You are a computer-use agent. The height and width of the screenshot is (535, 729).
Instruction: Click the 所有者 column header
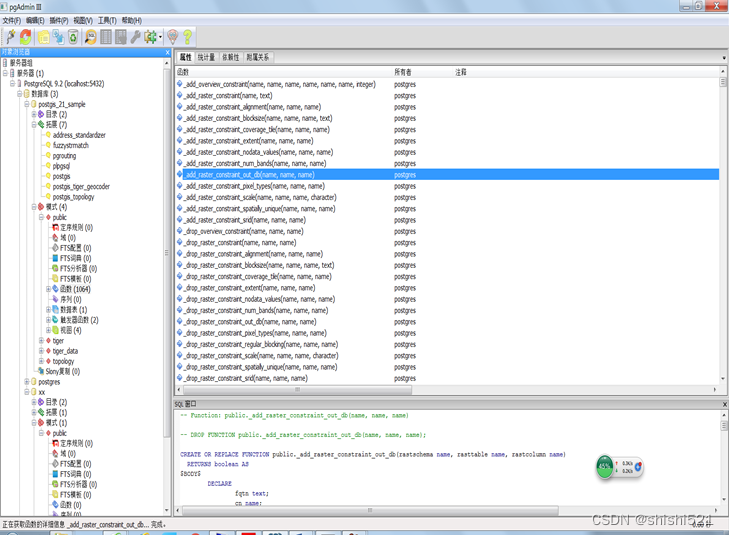423,72
